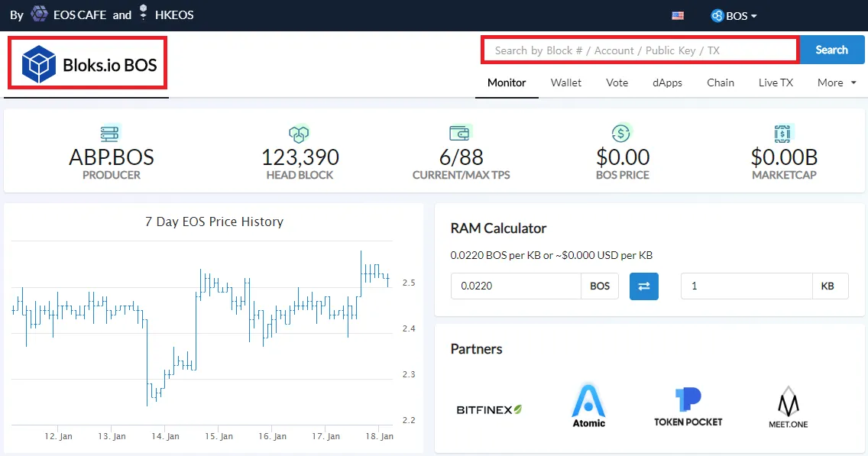
Task: Open the HKEOS link
Action: [174, 15]
